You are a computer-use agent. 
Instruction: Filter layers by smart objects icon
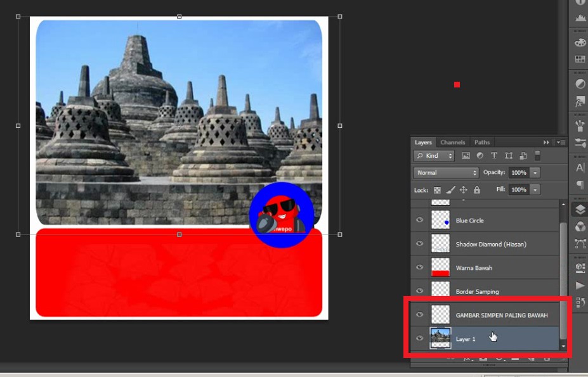click(x=523, y=155)
